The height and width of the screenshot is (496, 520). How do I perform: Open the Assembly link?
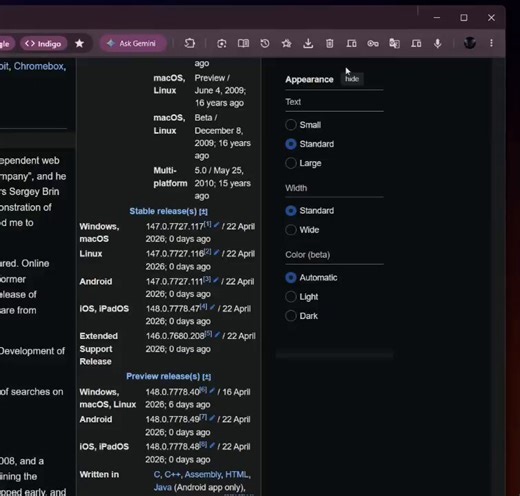click(203, 474)
